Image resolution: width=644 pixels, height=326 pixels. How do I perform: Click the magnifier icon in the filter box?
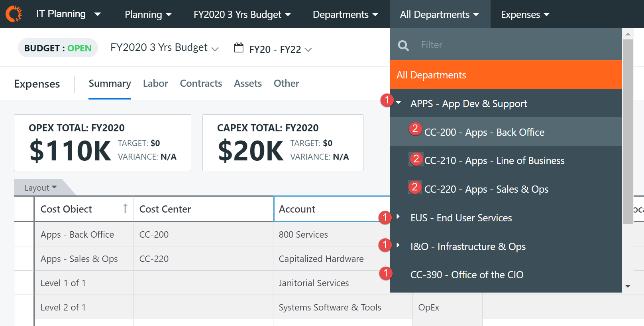403,45
